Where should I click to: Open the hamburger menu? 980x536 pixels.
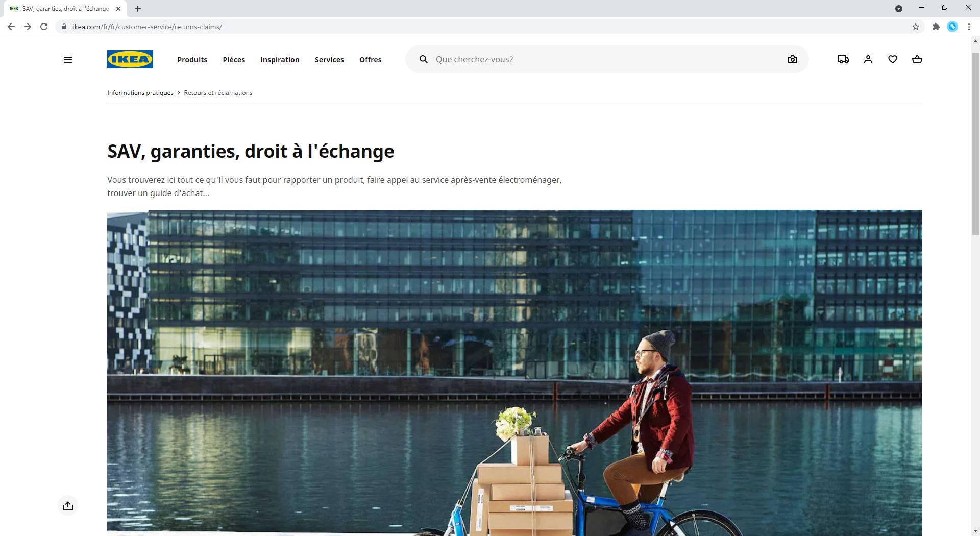(68, 60)
